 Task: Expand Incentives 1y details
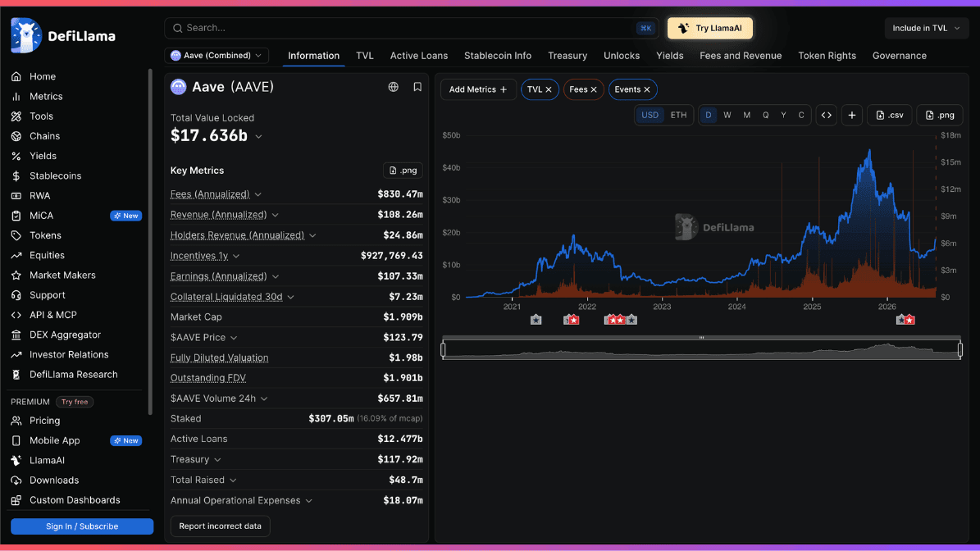[x=236, y=256]
